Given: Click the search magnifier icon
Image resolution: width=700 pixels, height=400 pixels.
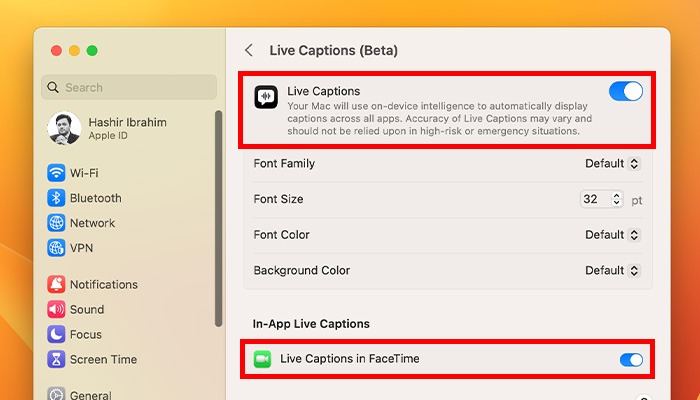Looking at the screenshot, I should click(53, 87).
